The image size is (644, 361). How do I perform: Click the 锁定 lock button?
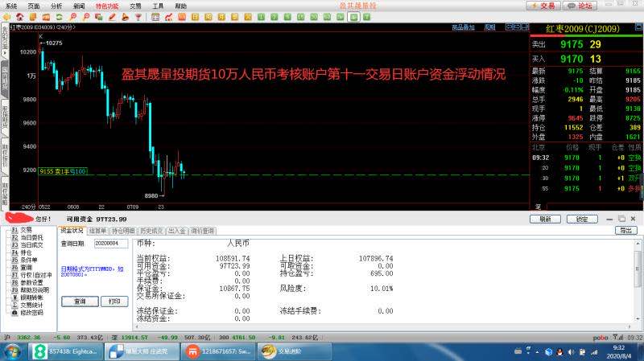pos(582,219)
